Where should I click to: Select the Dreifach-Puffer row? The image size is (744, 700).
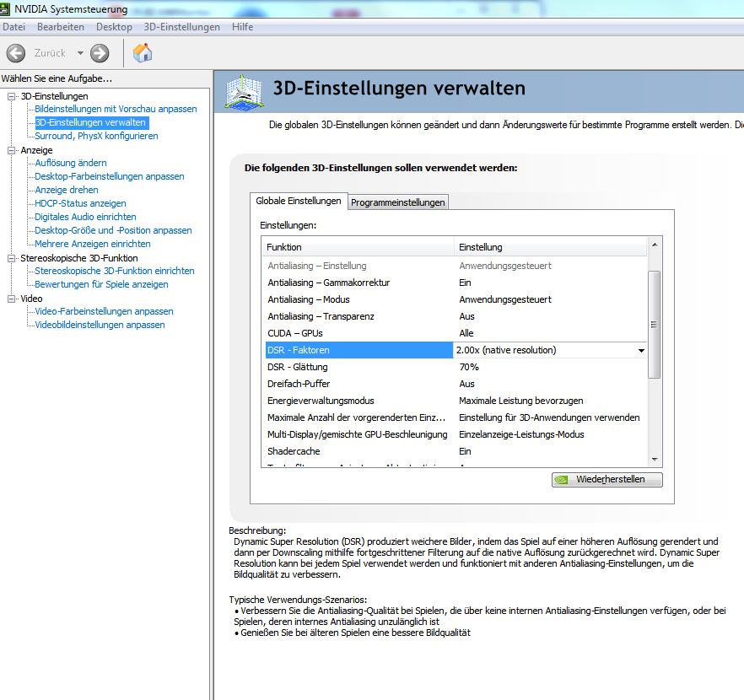pyautogui.click(x=455, y=384)
